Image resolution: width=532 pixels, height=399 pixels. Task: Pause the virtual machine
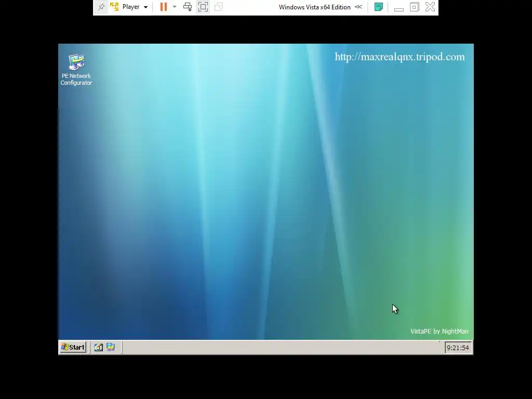coord(164,7)
